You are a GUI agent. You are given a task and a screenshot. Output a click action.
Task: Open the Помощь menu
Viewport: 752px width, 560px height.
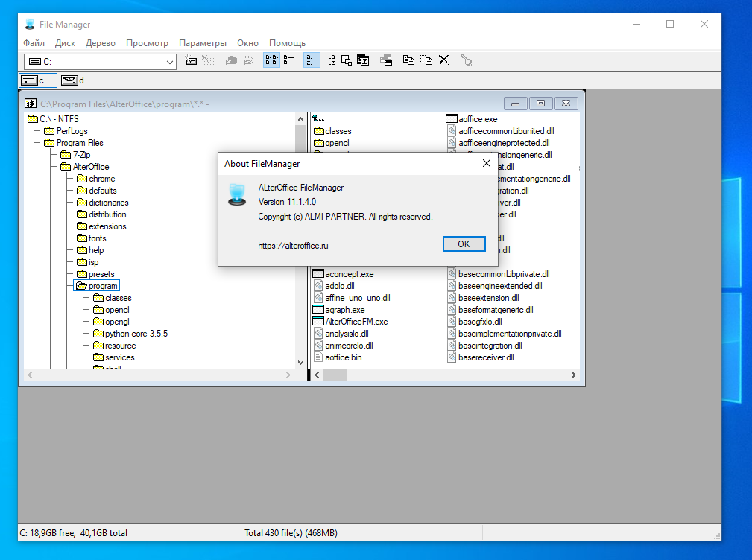(287, 43)
